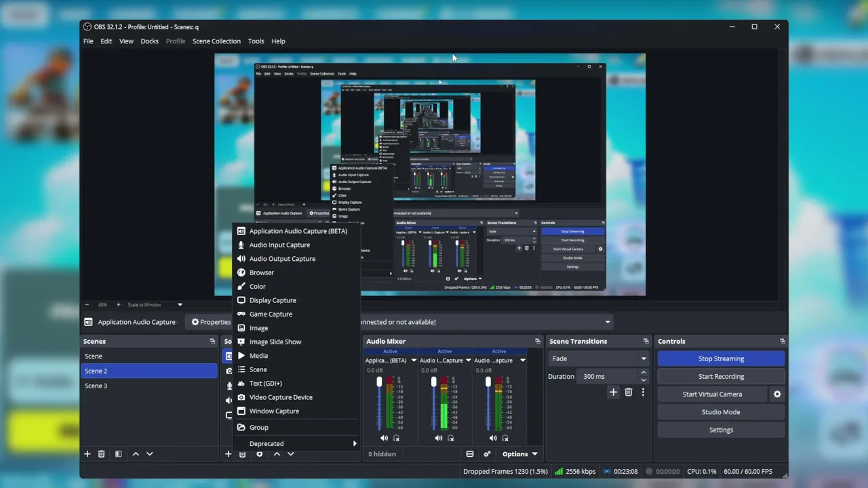Open the Scene Collection menu
The width and height of the screenshot is (868, 488).
click(x=216, y=41)
